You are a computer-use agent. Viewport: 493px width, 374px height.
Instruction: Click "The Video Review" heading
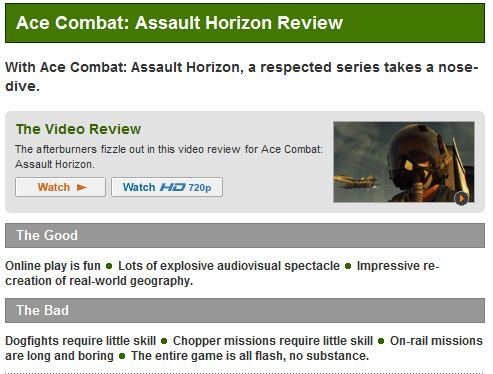pyautogui.click(x=78, y=129)
